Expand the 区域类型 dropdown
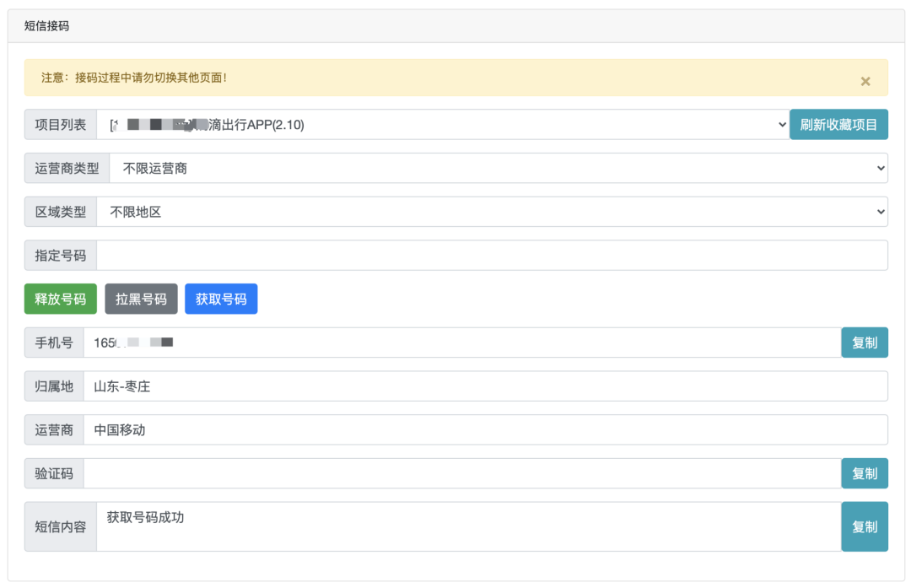Screen dimensions: 911x588 point(492,212)
